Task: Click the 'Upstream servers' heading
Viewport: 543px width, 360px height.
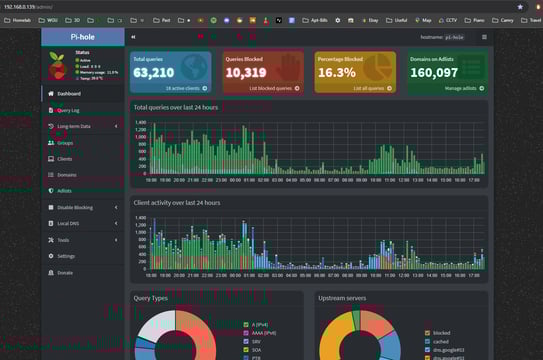Action: click(x=342, y=298)
